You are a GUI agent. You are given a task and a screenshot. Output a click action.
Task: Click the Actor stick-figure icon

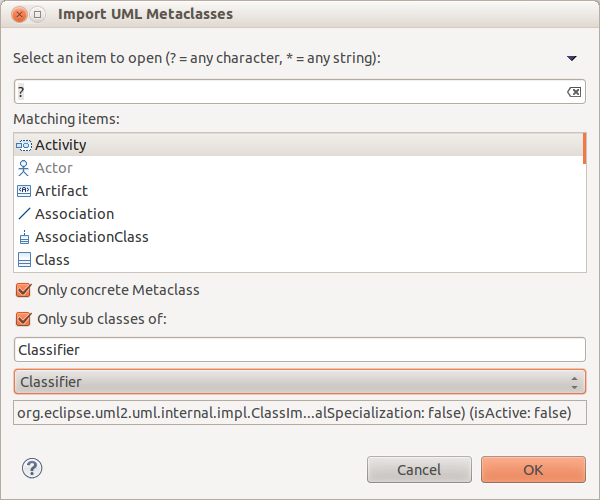tap(23, 168)
